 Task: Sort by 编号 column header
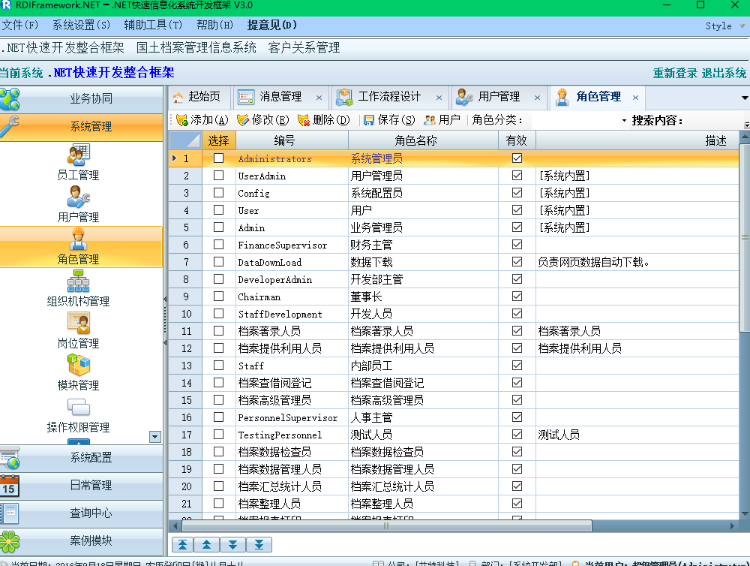tap(292, 140)
